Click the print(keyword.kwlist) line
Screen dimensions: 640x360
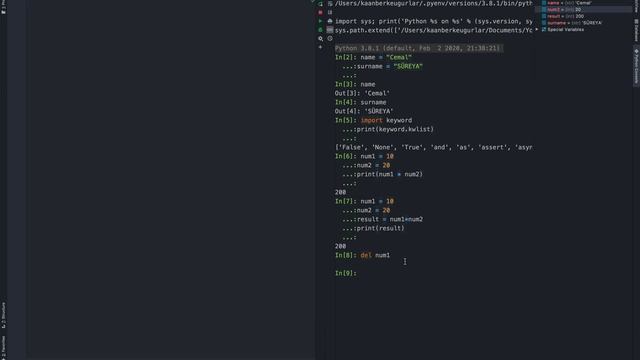(x=388, y=129)
